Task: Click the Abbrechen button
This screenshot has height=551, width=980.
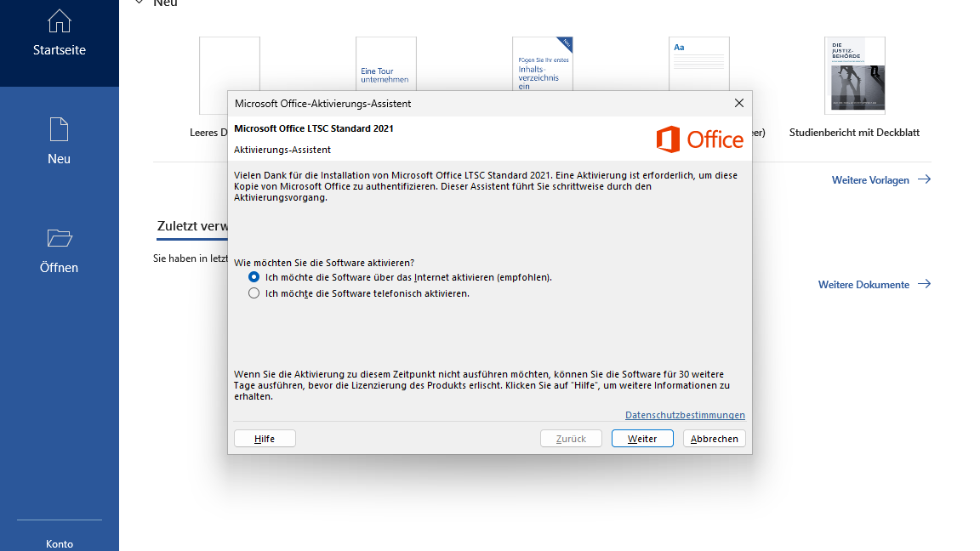Action: (715, 439)
